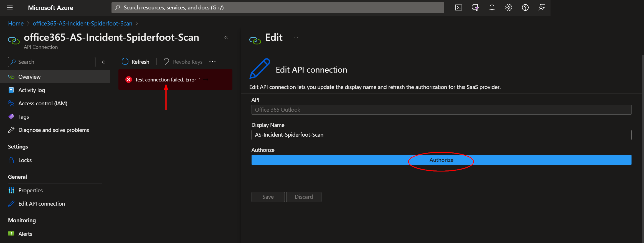Open the Help question mark icon
644x243 pixels.
[525, 7]
